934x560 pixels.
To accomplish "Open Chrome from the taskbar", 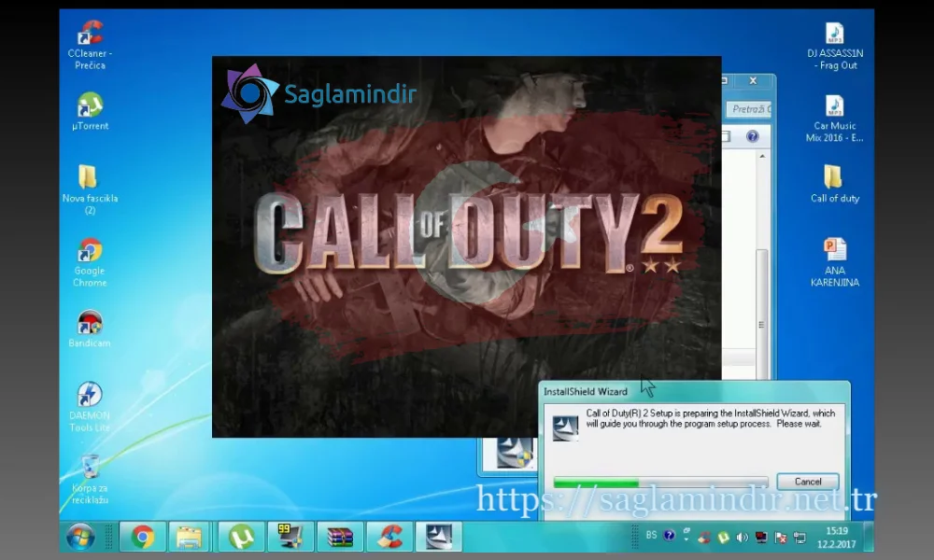I will 142,537.
